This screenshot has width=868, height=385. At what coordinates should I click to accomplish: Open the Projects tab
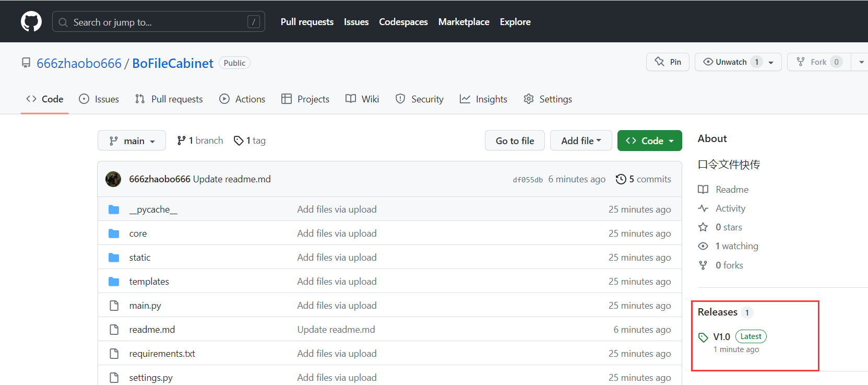[305, 99]
